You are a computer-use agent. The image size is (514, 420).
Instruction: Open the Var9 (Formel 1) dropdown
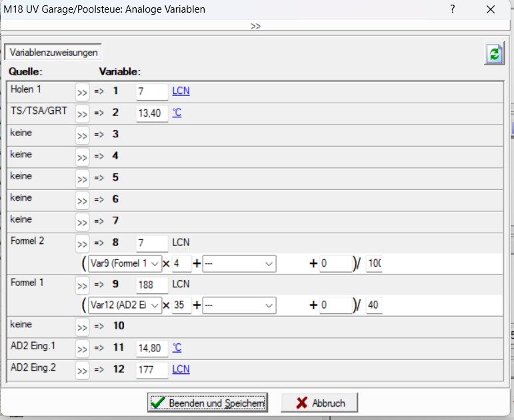pyautogui.click(x=125, y=264)
